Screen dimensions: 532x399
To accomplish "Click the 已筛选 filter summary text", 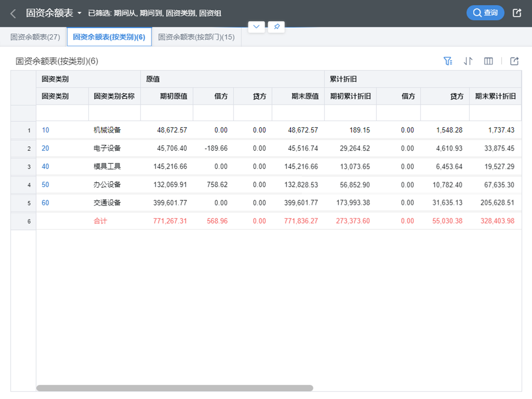I will (x=155, y=13).
